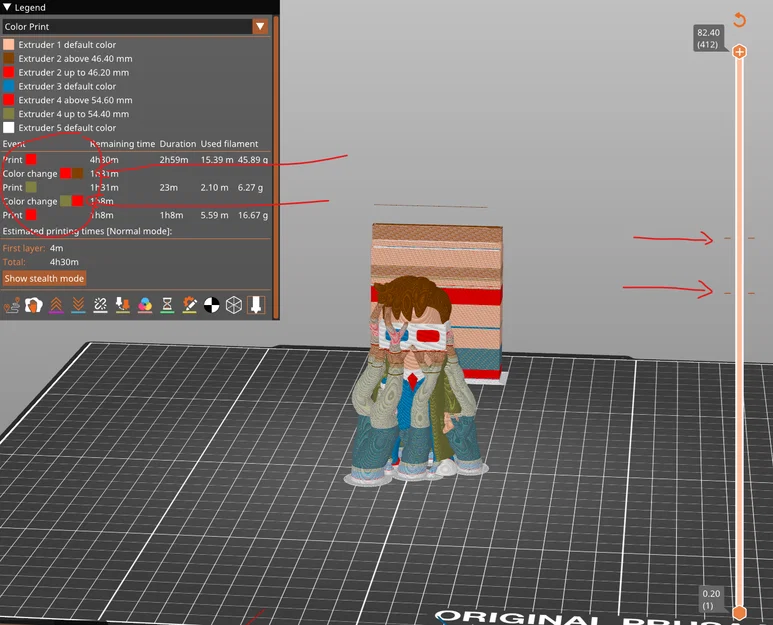
Task: Click olive swatch in the Print 23m row
Action: tap(31, 187)
